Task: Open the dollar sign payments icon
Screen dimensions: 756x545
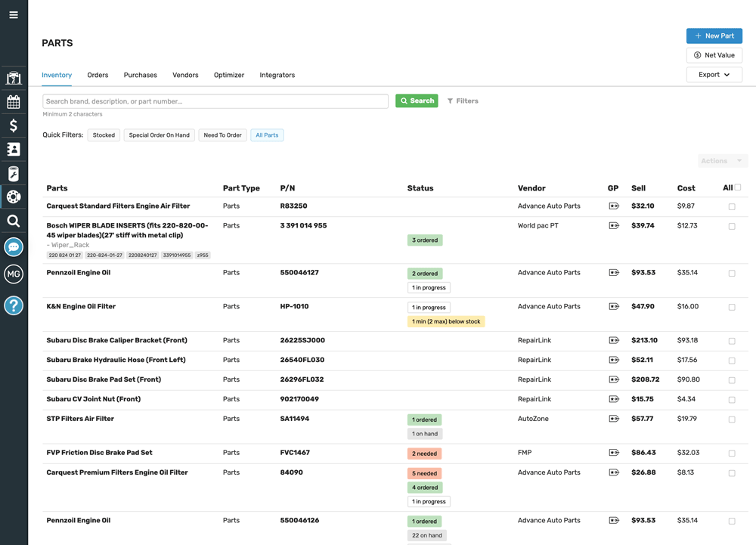Action: click(x=14, y=125)
